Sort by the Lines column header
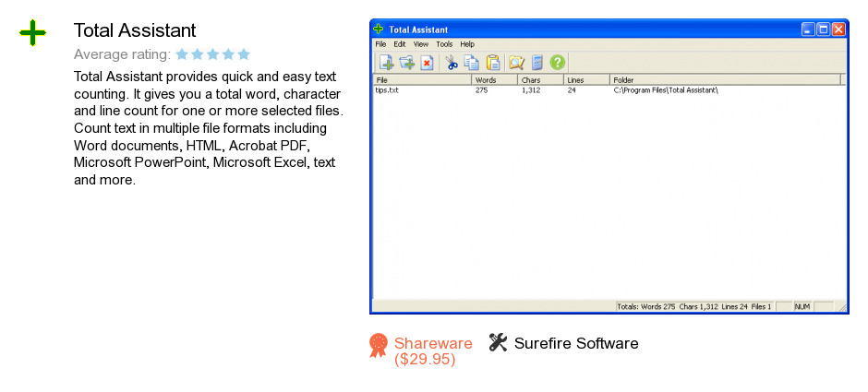This screenshot has width=868, height=392. [x=586, y=80]
